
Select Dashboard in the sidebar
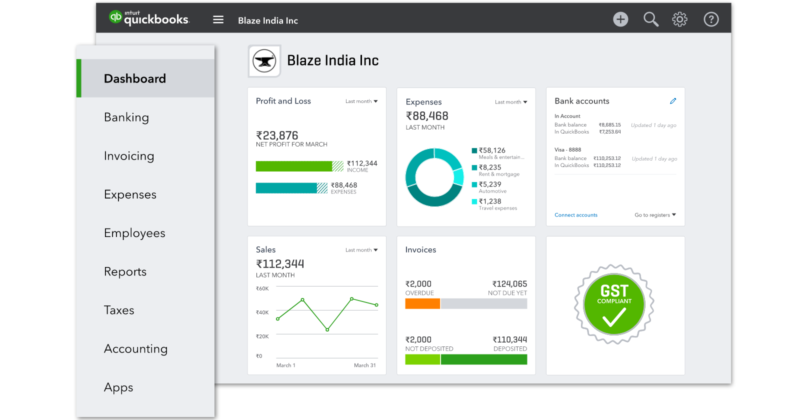click(x=145, y=78)
